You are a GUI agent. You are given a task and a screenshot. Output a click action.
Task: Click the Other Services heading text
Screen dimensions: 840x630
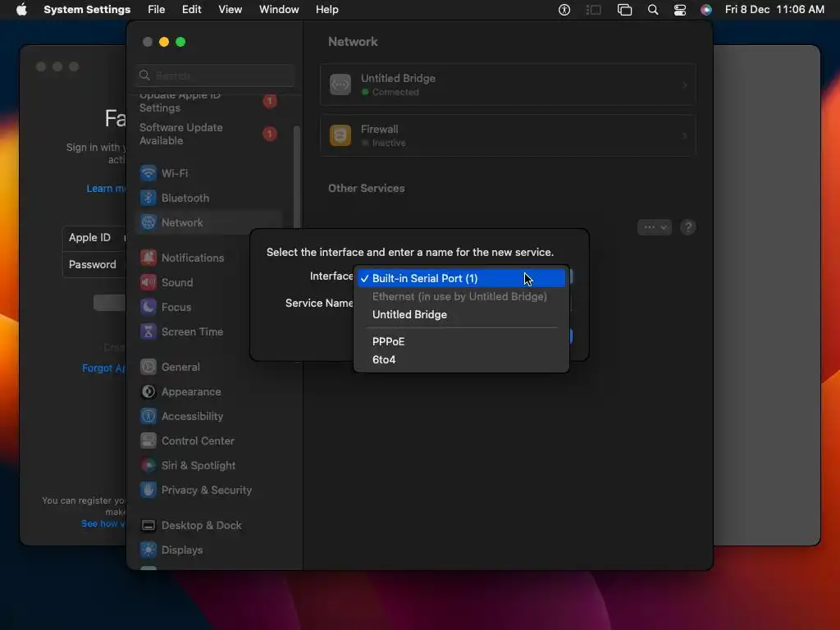[x=367, y=188]
